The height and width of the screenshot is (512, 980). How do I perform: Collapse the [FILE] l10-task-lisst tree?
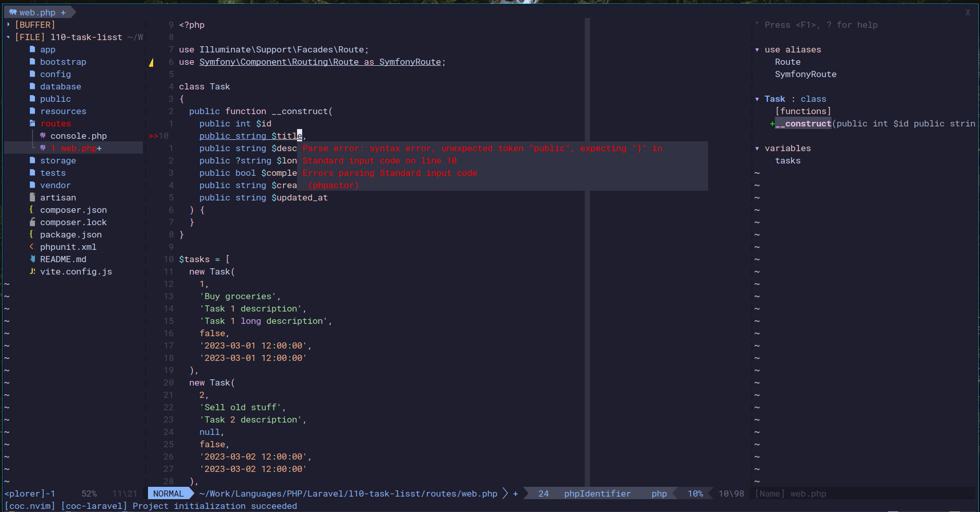[8, 37]
